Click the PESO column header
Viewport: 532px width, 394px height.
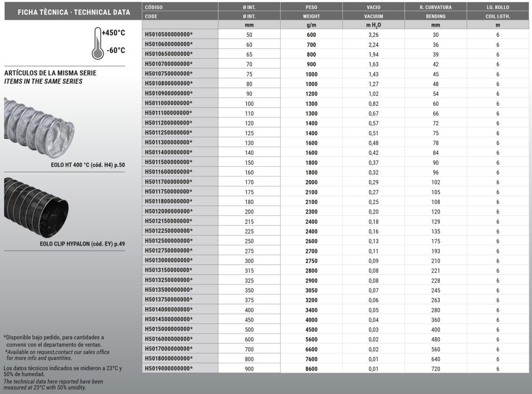point(311,7)
